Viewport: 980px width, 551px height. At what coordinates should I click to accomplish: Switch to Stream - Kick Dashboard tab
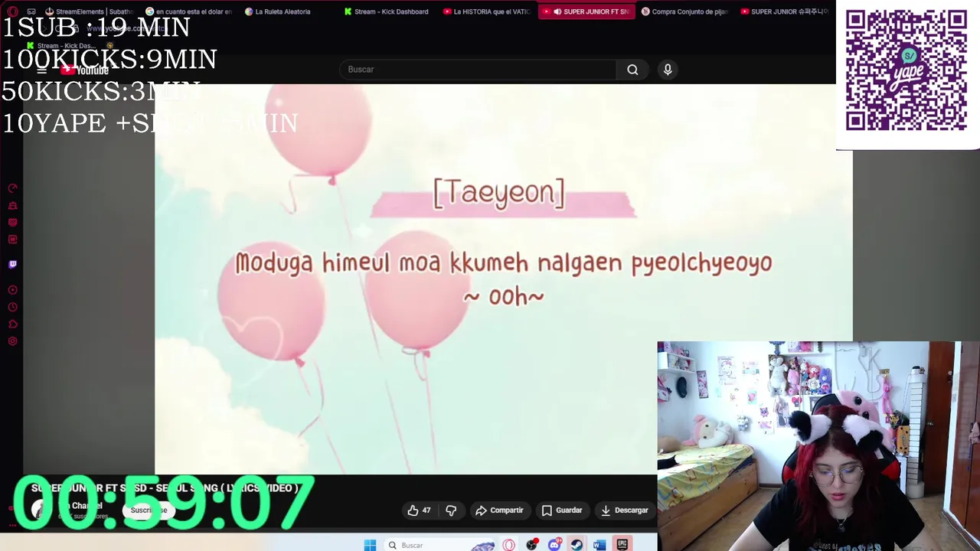tap(386, 11)
